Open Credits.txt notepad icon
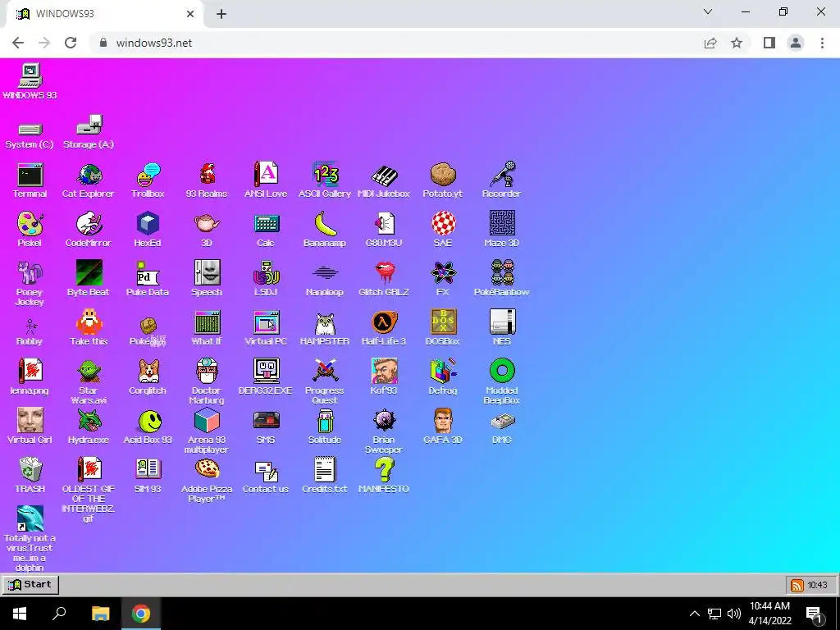This screenshot has height=630, width=840. (325, 470)
